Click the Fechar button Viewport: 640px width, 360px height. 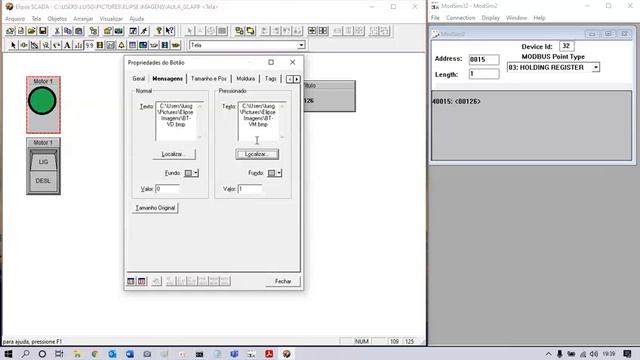pyautogui.click(x=282, y=281)
